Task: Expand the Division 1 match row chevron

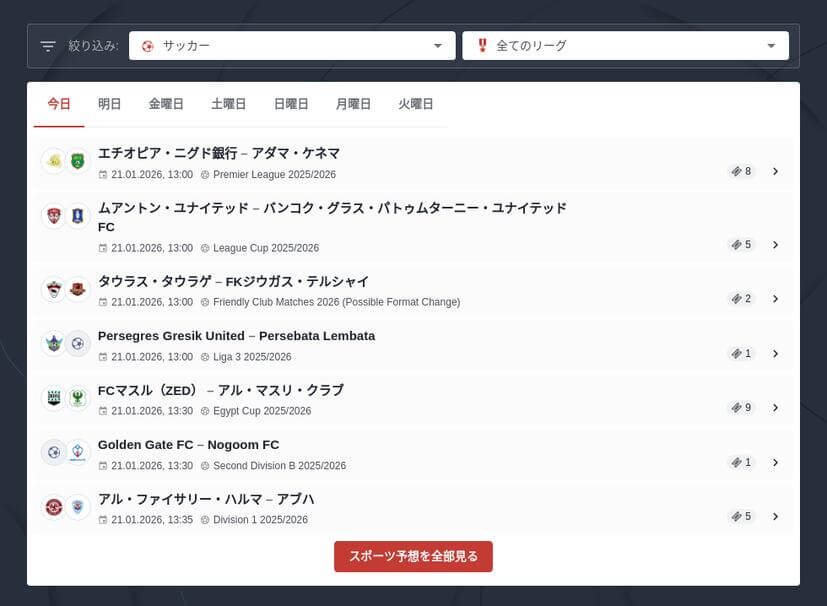Action: pos(775,517)
